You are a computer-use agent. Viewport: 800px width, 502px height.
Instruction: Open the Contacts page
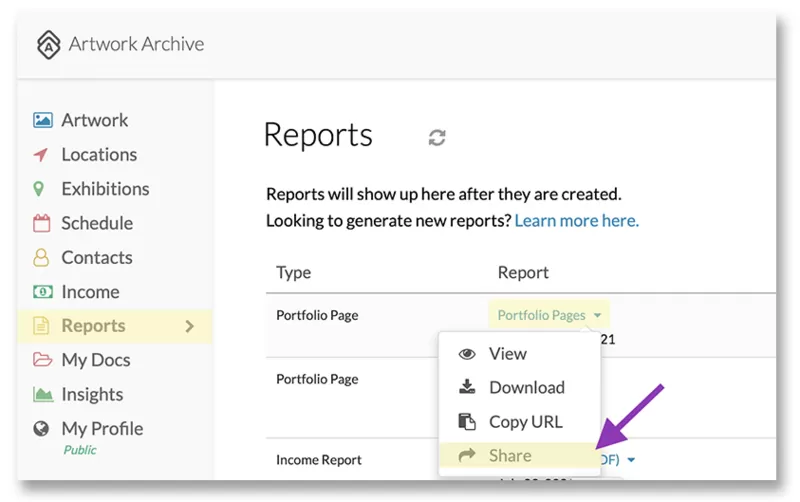[x=97, y=258]
